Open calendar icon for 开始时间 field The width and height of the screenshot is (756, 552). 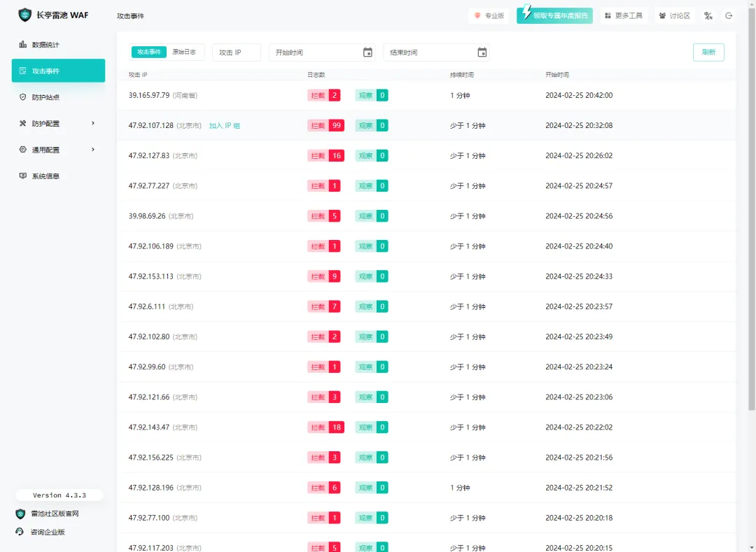click(367, 52)
